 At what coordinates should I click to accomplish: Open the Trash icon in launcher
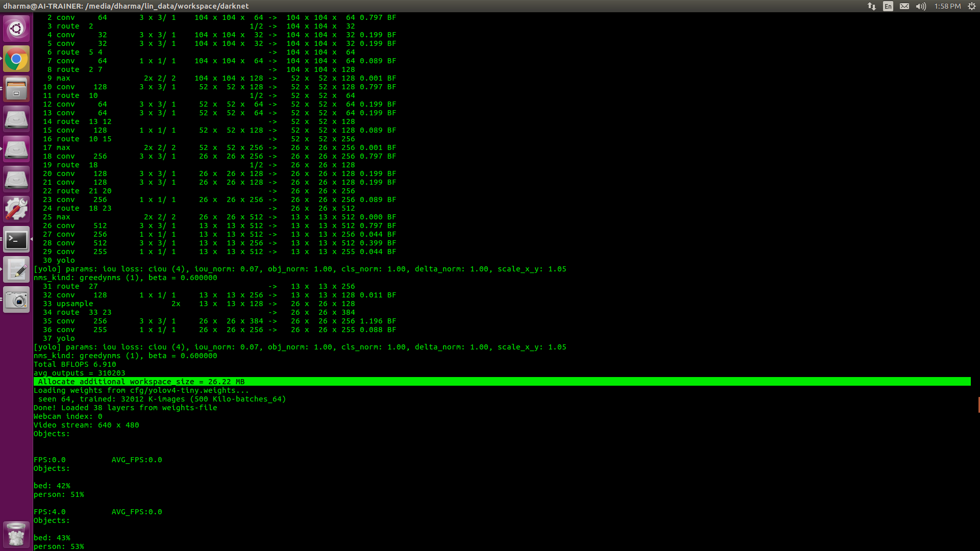coord(16,534)
